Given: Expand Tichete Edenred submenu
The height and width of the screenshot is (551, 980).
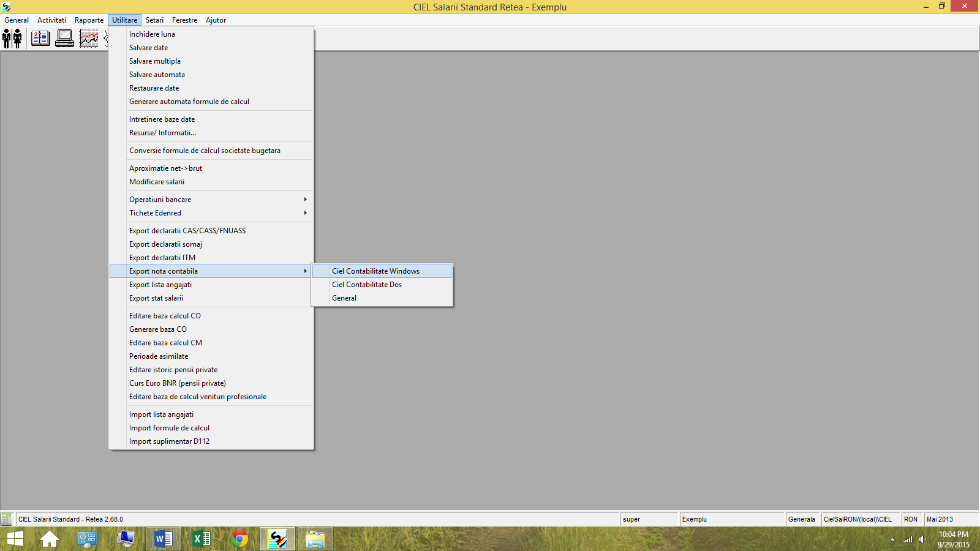Looking at the screenshot, I should [x=211, y=213].
